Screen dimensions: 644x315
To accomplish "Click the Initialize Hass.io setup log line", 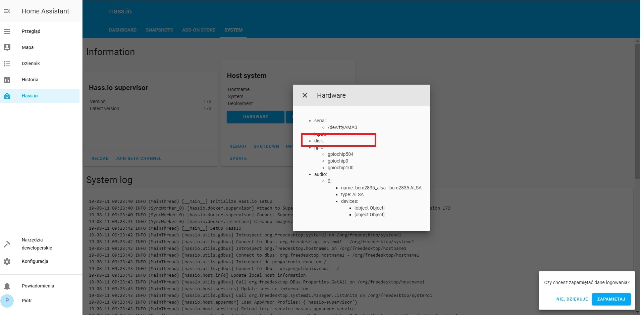I will tap(180, 201).
